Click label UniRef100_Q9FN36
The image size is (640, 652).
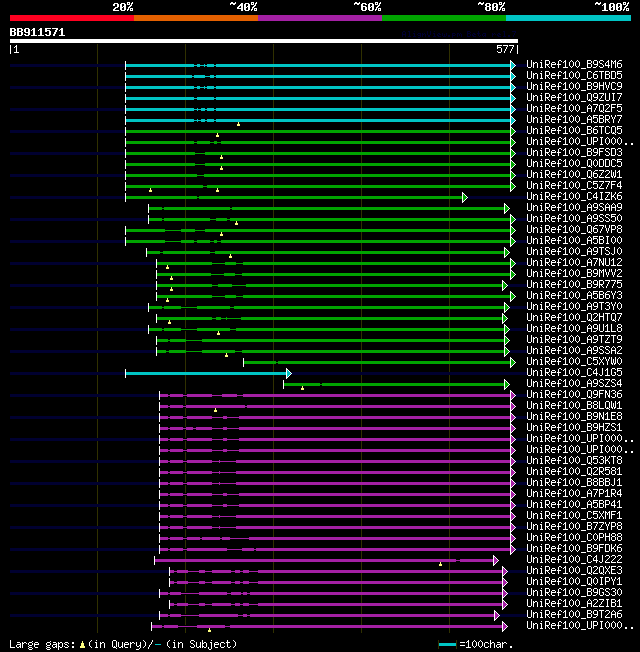click(x=574, y=395)
